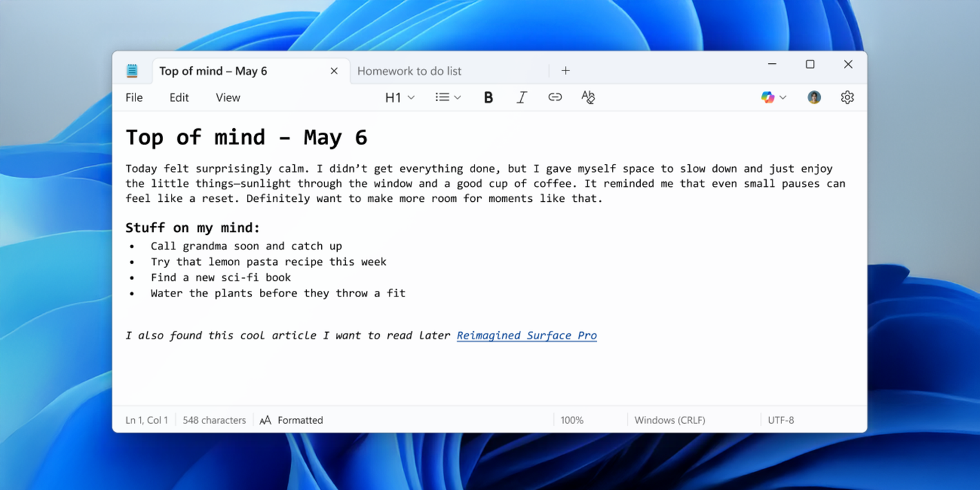Click the UTF-8 encoding indicator

[x=781, y=420]
